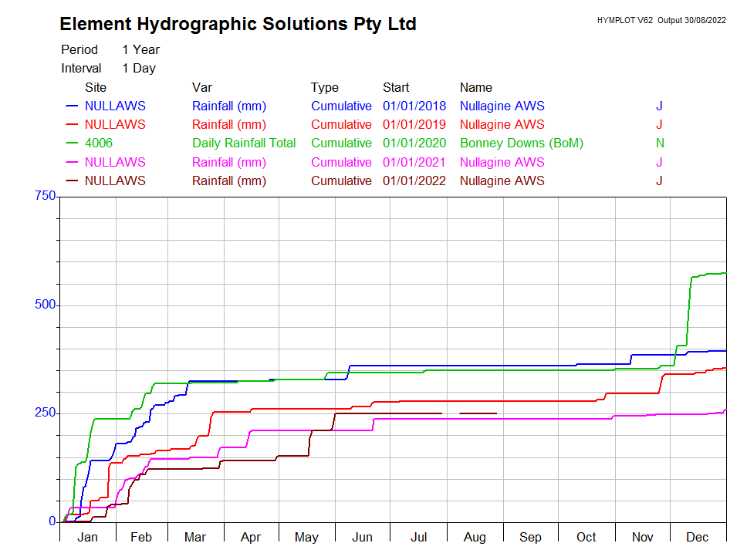The height and width of the screenshot is (560, 747).
Task: Click the green legend line swatch beside 4006
Action: (x=73, y=143)
